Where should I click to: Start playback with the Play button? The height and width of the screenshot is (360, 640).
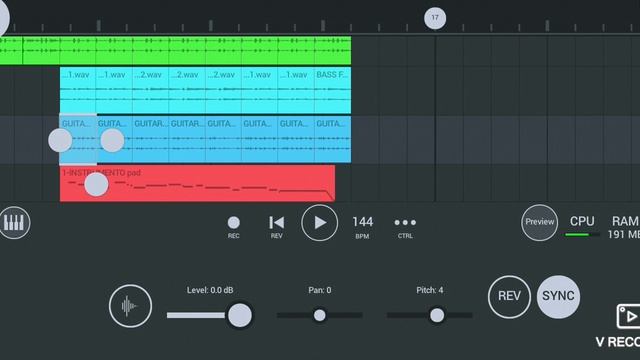pos(320,222)
